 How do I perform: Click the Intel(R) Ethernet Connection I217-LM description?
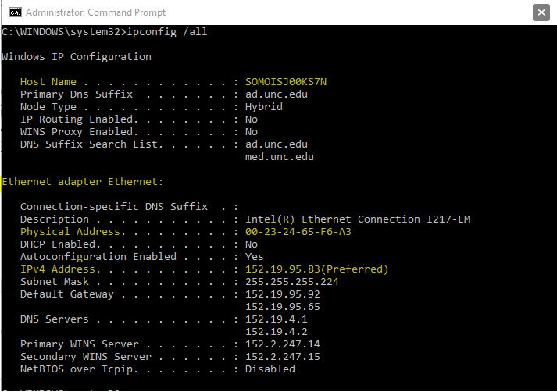pos(358,219)
